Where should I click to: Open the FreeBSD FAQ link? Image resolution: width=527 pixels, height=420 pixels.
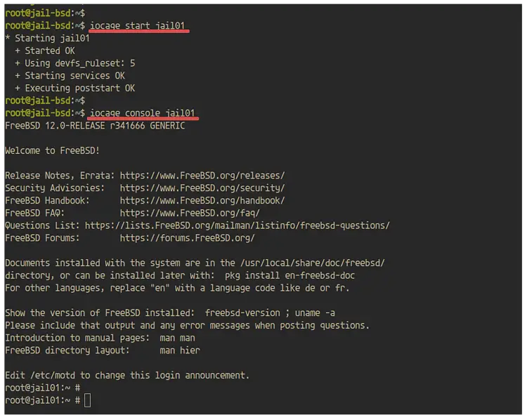coord(190,213)
